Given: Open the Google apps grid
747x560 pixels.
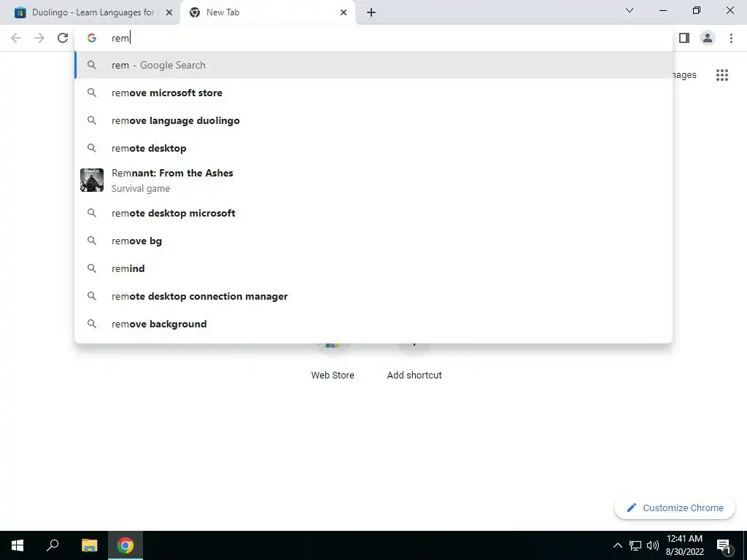Looking at the screenshot, I should pyautogui.click(x=721, y=75).
